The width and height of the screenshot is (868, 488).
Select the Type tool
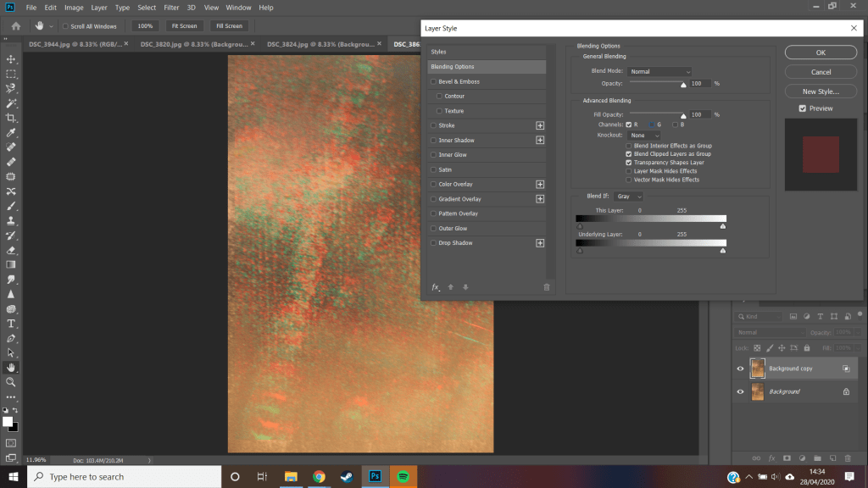pyautogui.click(x=11, y=324)
